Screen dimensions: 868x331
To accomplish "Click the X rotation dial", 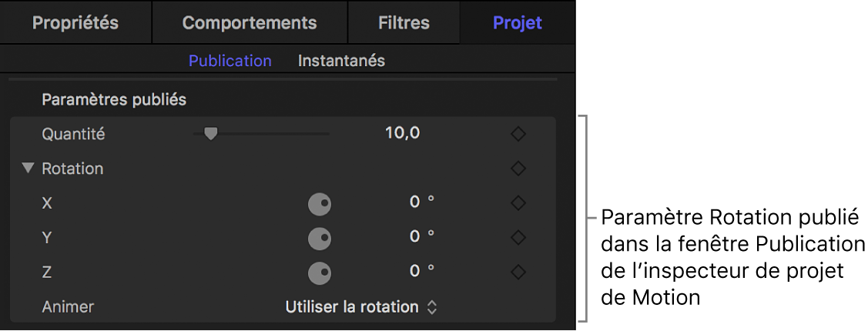I will (319, 204).
